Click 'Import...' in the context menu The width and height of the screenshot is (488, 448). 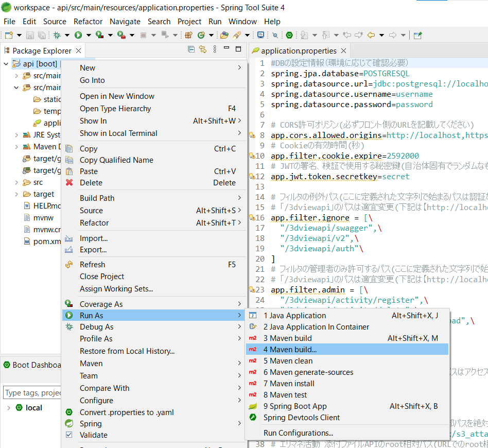coord(154,238)
